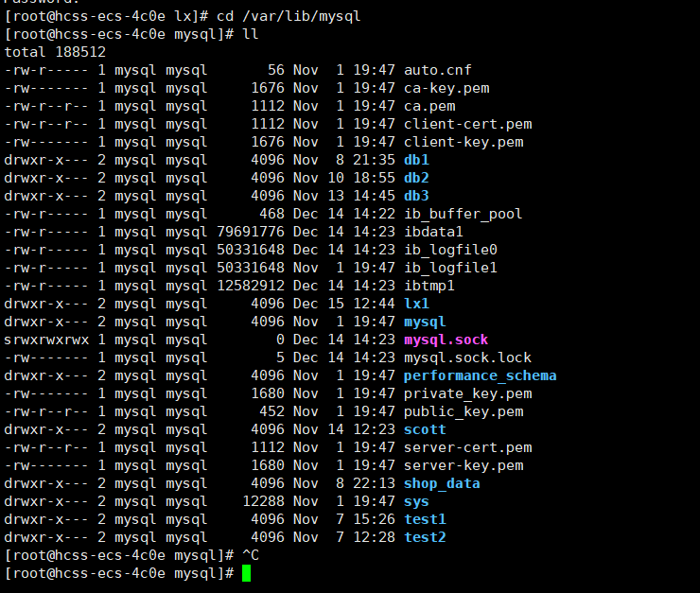Select the 'Nov 13 14:45' timestamp
This screenshot has height=593, width=700.
(x=343, y=196)
